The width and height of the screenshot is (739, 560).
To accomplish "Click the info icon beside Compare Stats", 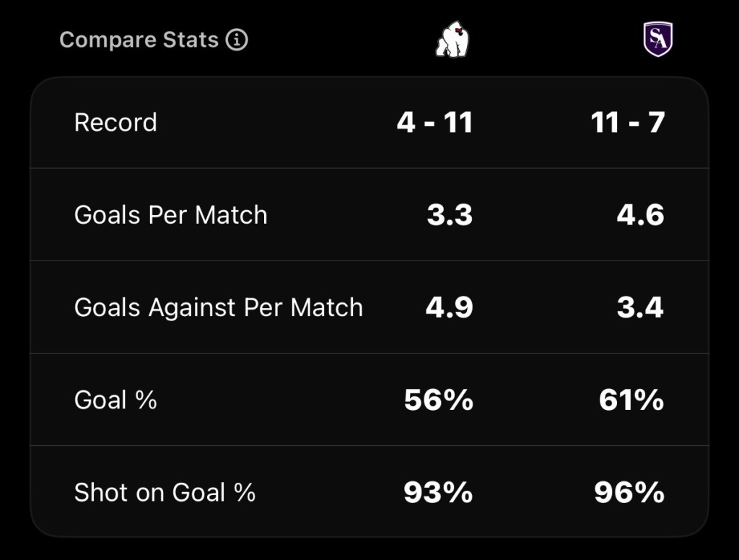I will click(x=237, y=40).
